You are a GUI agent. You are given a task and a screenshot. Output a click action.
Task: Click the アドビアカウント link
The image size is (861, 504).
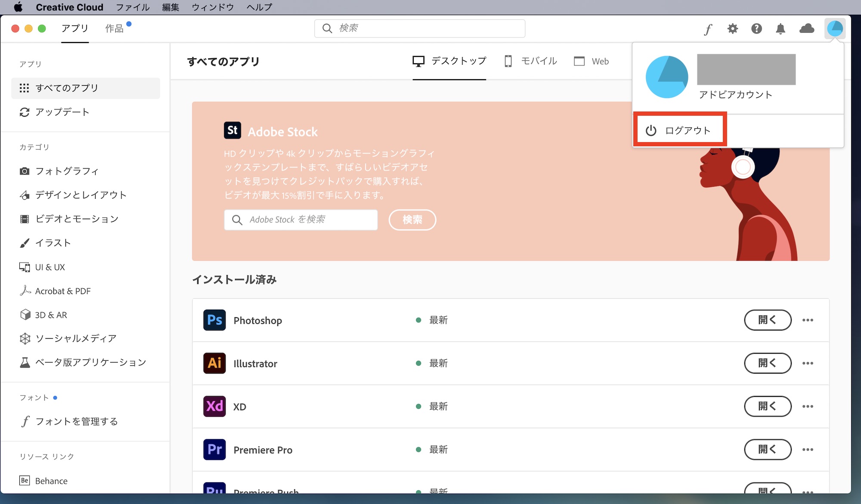coord(735,95)
